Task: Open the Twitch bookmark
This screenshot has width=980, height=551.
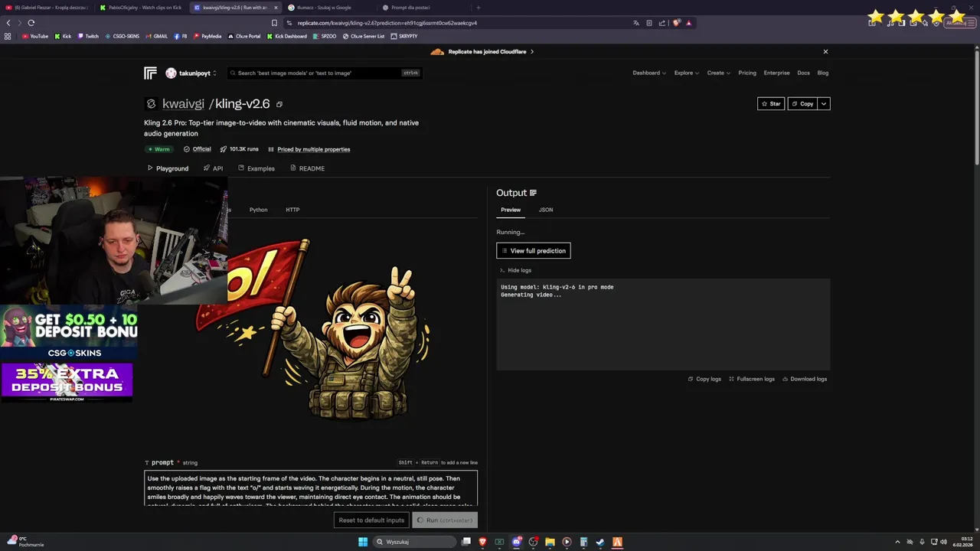Action: [88, 36]
